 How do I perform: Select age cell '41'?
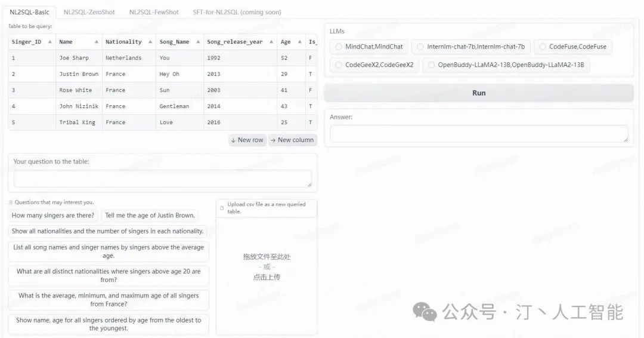[291, 90]
